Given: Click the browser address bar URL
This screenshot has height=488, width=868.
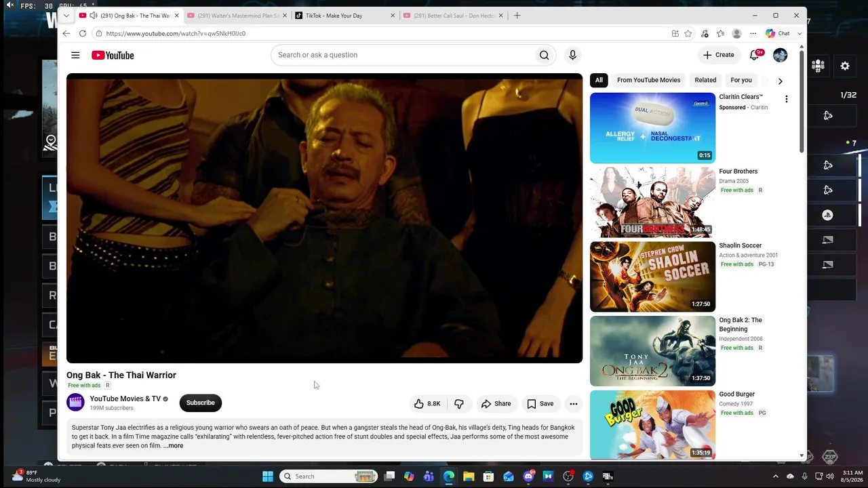Looking at the screenshot, I should (176, 33).
